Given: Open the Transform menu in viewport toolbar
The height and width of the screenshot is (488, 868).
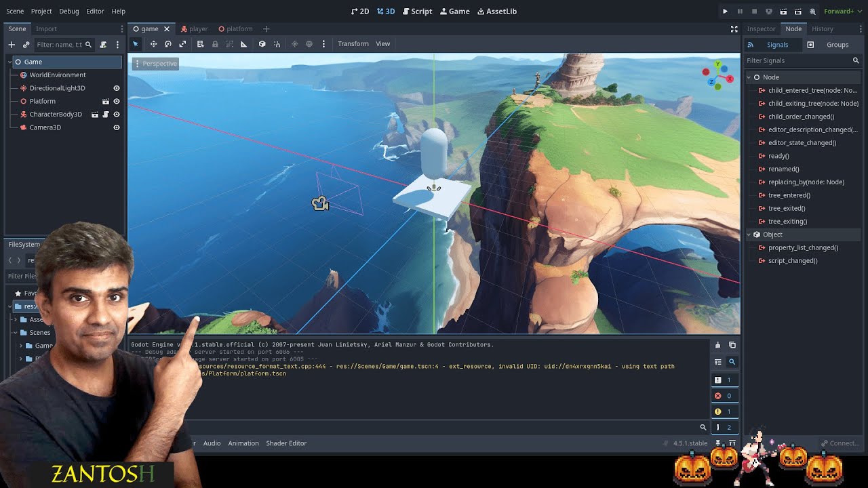Looking at the screenshot, I should point(353,44).
